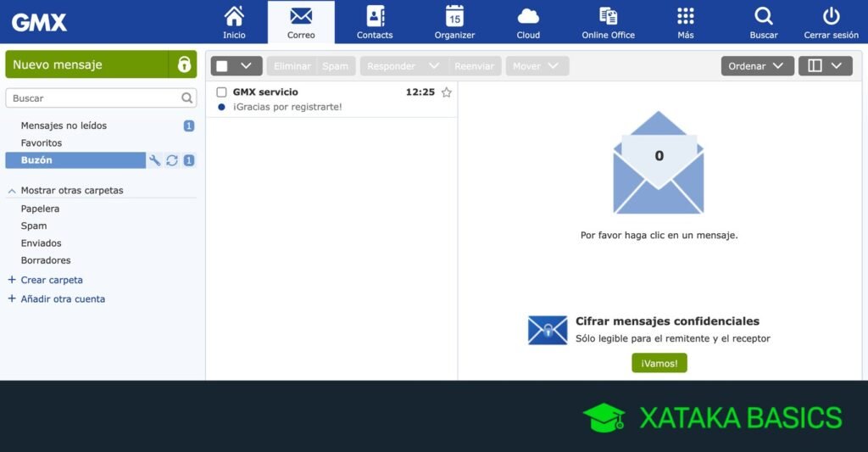868x452 pixels.
Task: Click into the Buscar search field
Action: [x=93, y=98]
